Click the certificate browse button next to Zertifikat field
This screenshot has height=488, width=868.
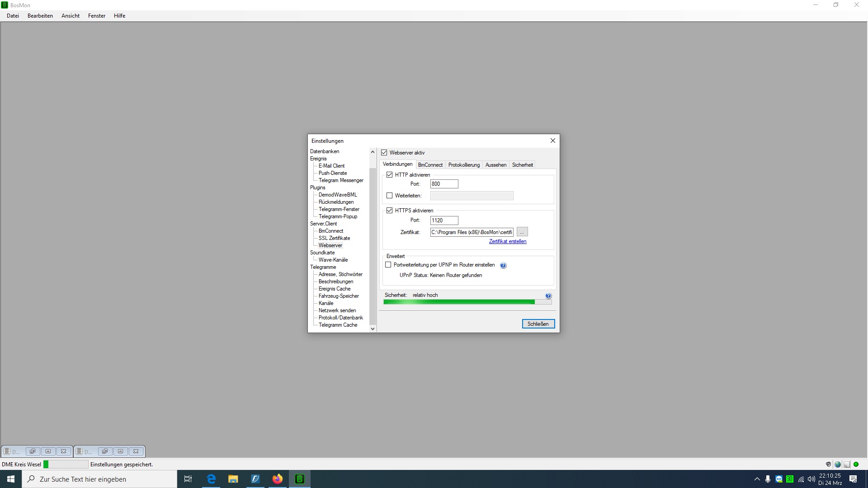point(522,232)
